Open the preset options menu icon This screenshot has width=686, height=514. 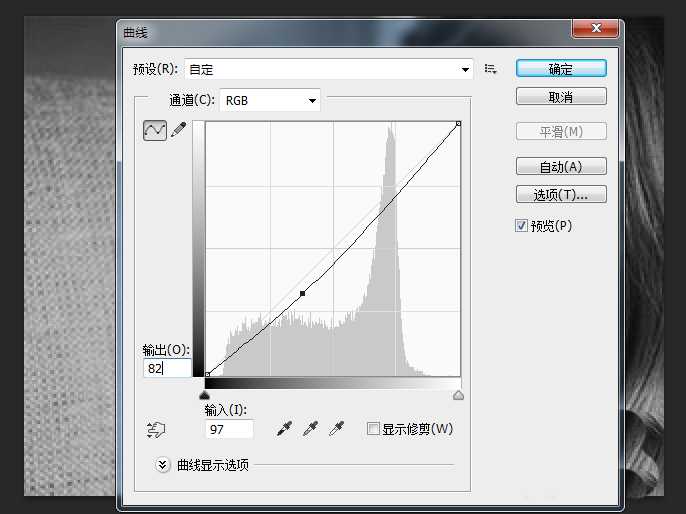tap(490, 69)
